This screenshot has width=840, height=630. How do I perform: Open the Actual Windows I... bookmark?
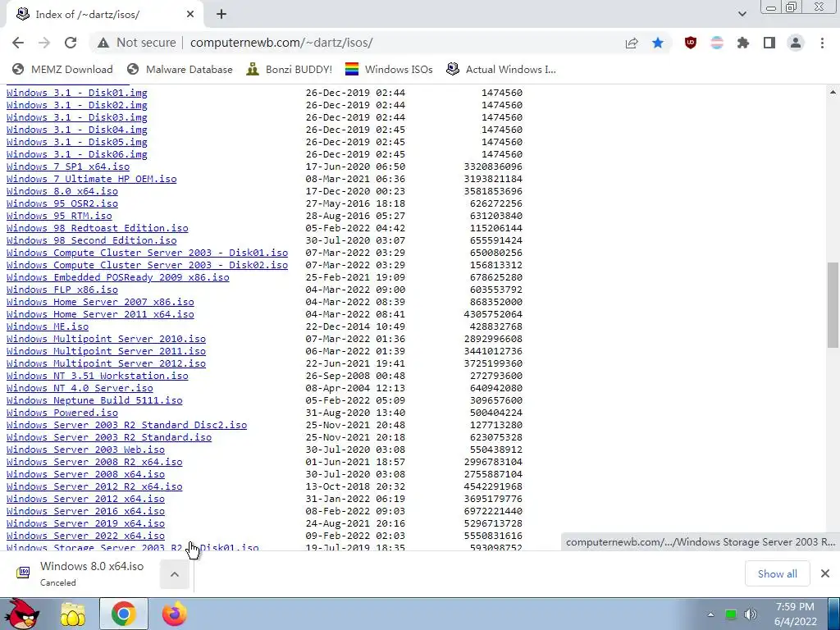(x=501, y=69)
